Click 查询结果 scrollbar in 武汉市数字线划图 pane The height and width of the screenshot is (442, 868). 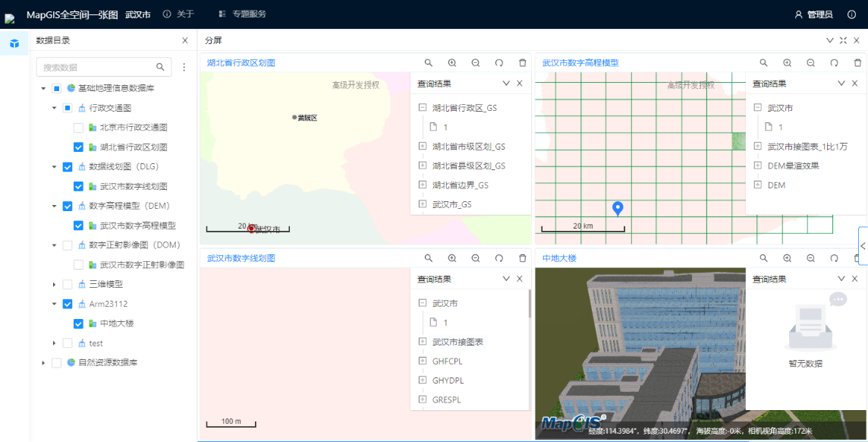(530, 304)
